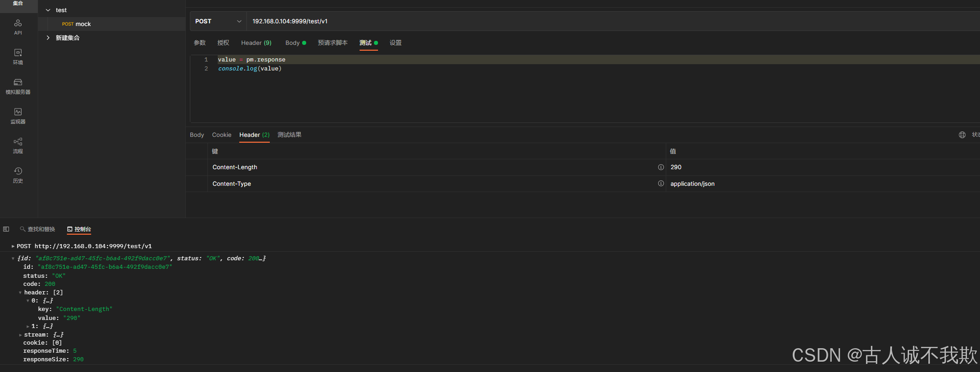
Task: Toggle the sidebar panel icon in bottom bar
Action: point(6,229)
